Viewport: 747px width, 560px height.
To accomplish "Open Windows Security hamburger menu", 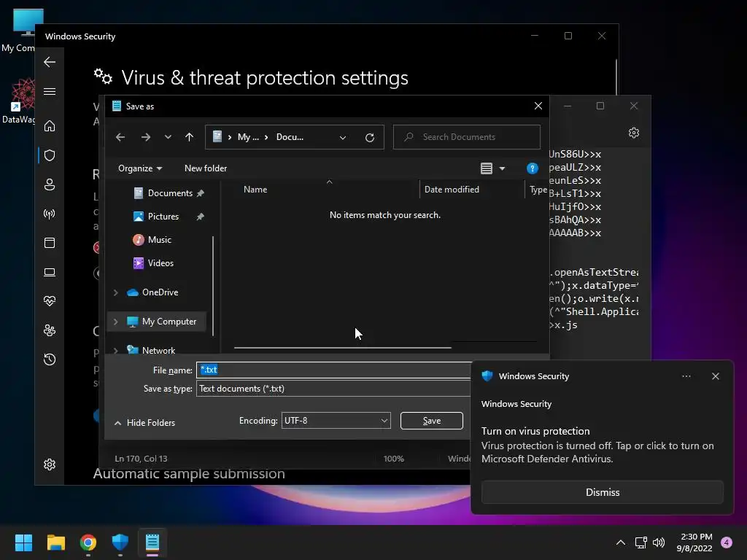I will point(50,91).
